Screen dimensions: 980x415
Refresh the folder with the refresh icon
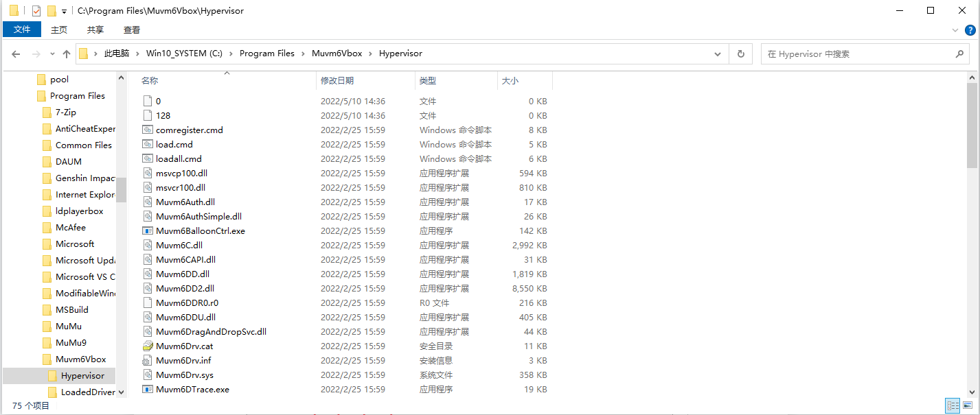point(740,54)
